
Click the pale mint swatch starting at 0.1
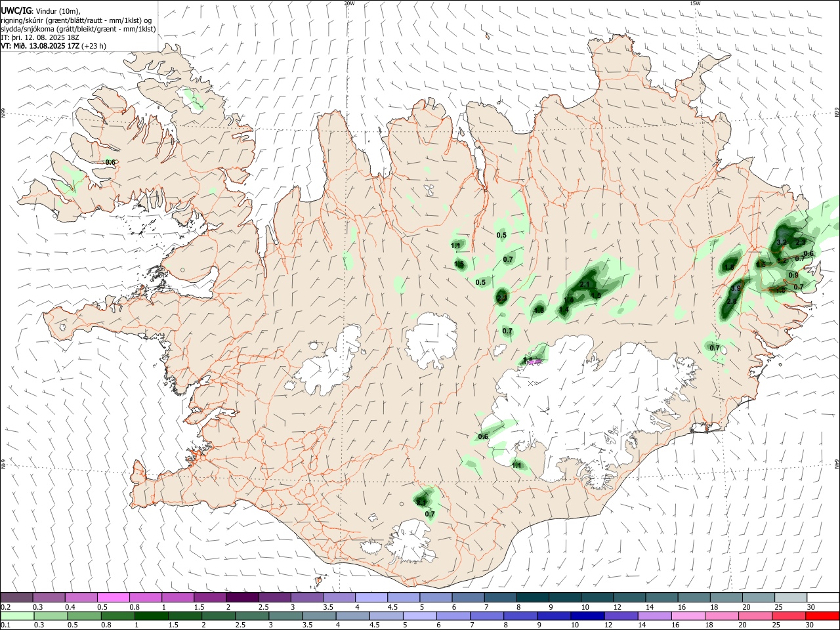(x=17, y=616)
